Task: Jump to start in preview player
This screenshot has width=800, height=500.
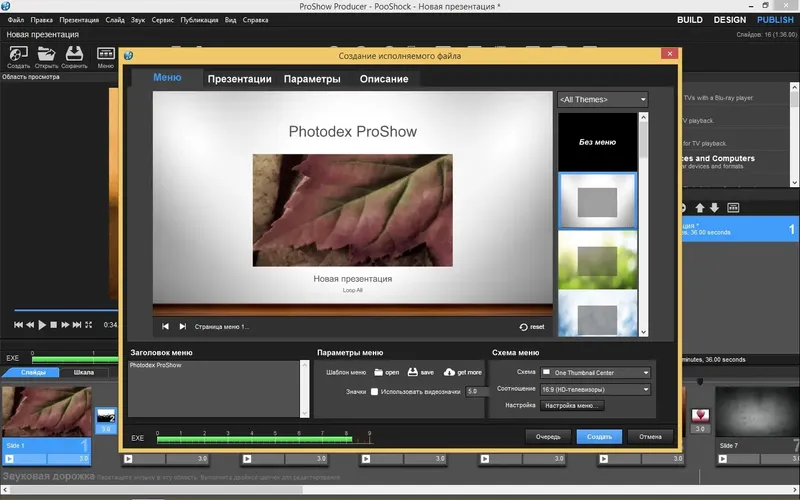Action: 18,325
